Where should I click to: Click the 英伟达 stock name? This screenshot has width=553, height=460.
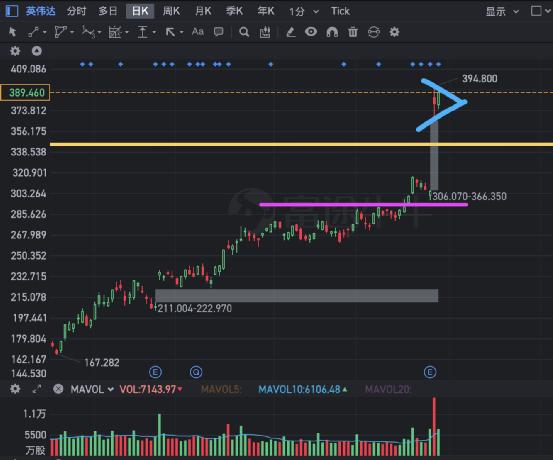click(x=41, y=11)
